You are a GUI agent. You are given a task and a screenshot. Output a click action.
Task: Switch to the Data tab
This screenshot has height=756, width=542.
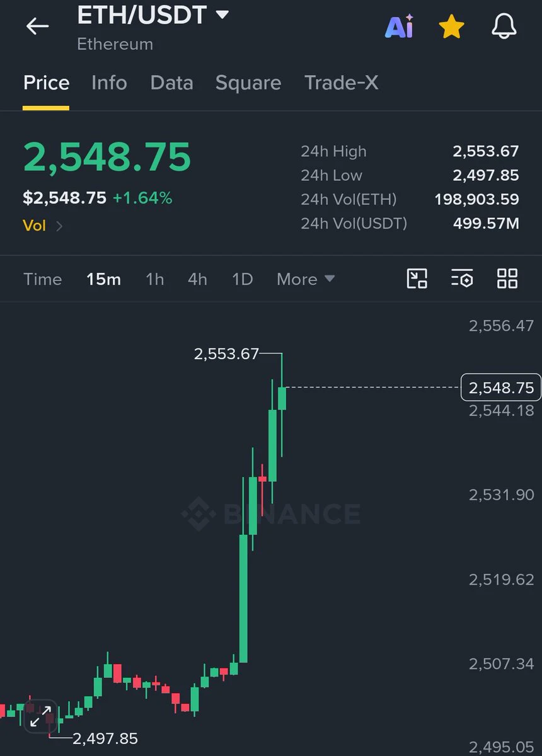pos(171,83)
